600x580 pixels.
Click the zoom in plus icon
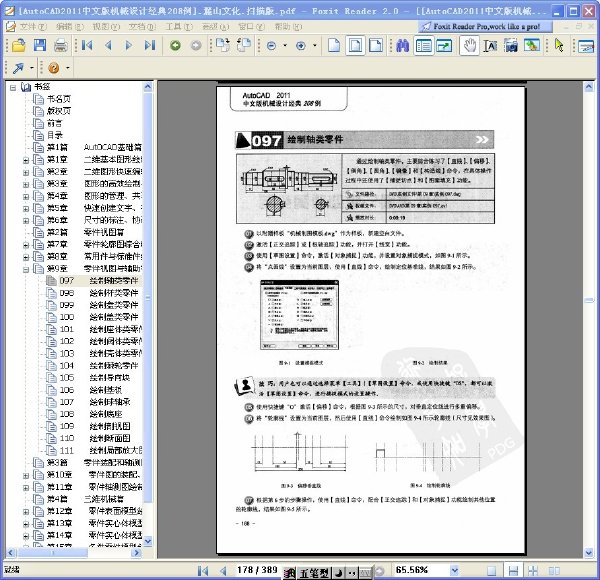301,46
